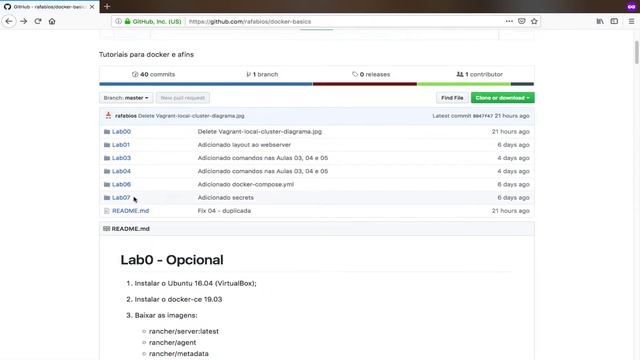View the 40 commits tab
This screenshot has height=360, width=640.
tap(153, 74)
